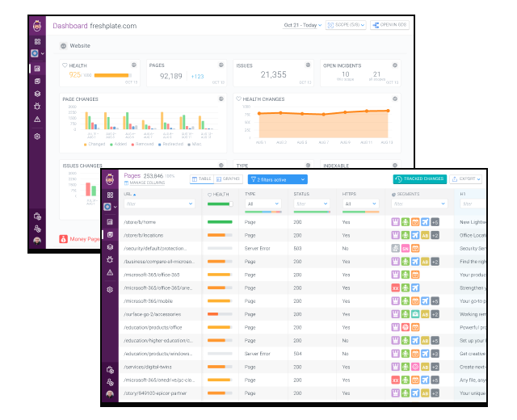Click /services/digital-twins URL row
The height and width of the screenshot is (420, 517).
click(x=148, y=367)
